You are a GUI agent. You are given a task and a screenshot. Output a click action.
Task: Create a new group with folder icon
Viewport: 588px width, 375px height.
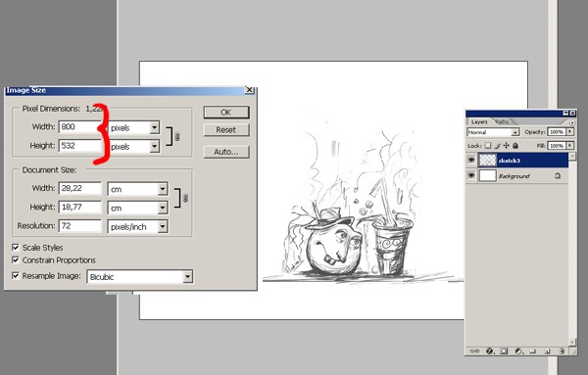coord(532,352)
